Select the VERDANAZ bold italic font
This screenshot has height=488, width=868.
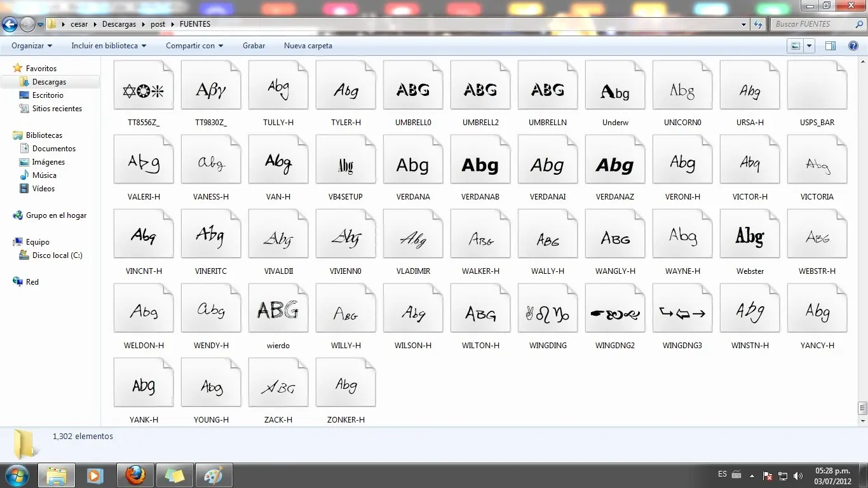pyautogui.click(x=615, y=168)
